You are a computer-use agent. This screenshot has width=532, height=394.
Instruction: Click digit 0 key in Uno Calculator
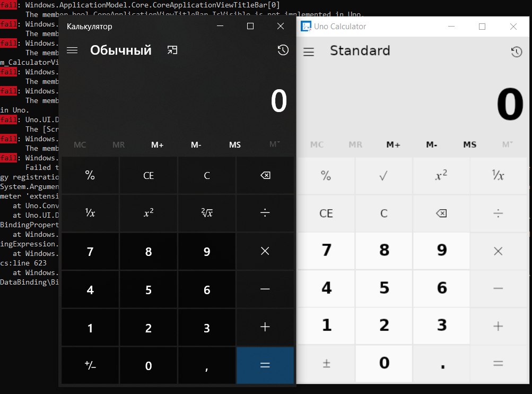(383, 363)
